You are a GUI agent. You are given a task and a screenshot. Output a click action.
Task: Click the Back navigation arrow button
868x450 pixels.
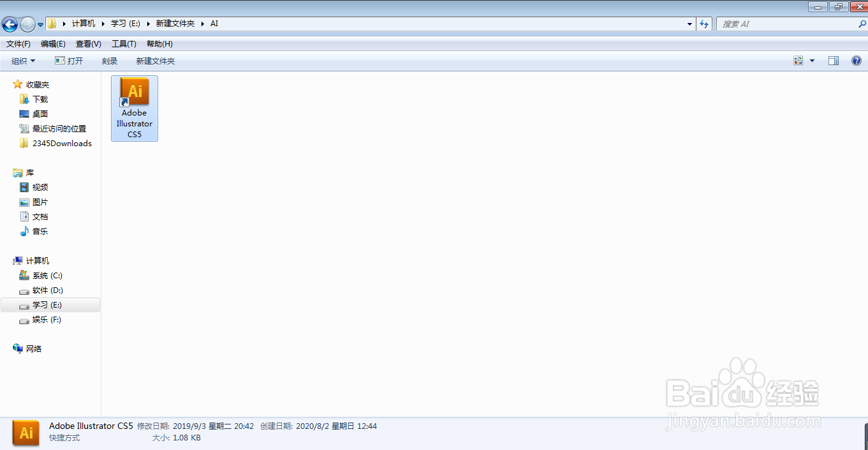(10, 24)
